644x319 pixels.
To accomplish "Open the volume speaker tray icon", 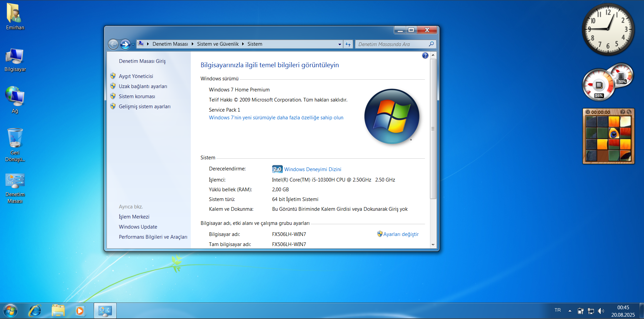I will 601,311.
